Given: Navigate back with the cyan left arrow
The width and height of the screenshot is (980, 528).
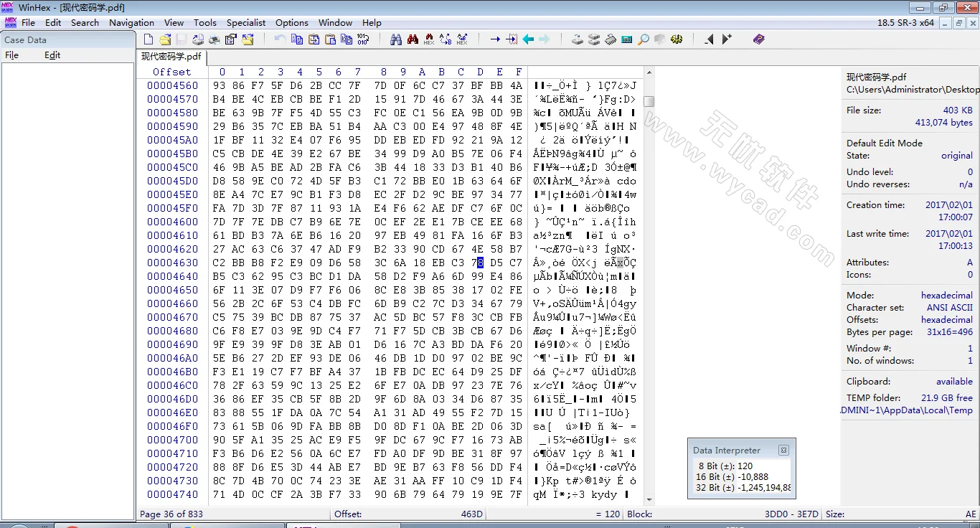Looking at the screenshot, I should (x=528, y=39).
